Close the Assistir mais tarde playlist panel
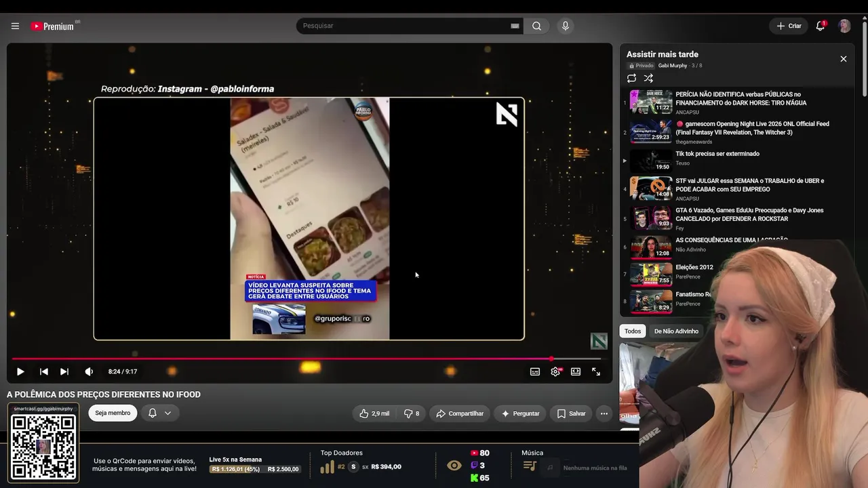 844,59
